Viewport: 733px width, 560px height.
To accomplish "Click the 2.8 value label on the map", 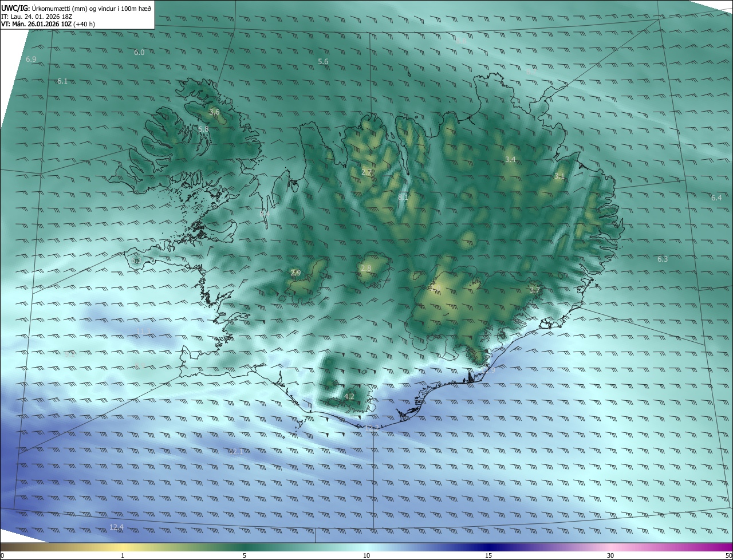I will (366, 269).
